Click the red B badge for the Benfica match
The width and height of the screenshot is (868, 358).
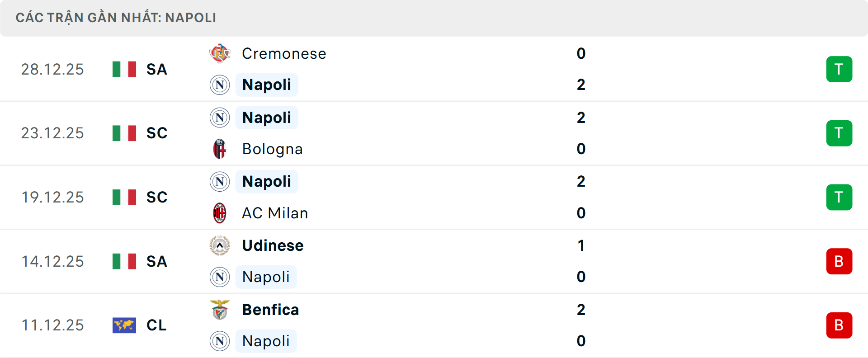(x=839, y=325)
